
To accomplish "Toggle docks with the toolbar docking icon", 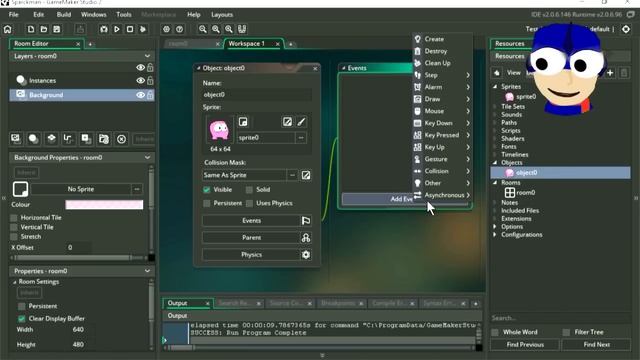I will point(242,29).
